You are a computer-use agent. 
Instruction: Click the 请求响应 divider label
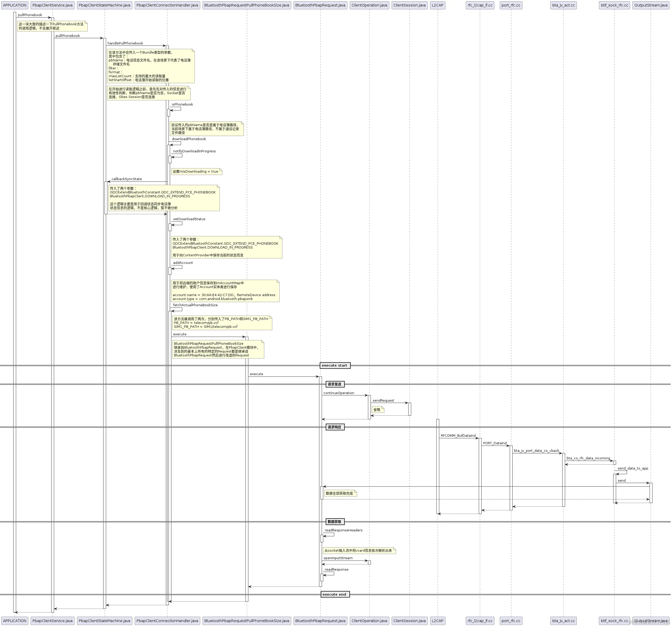click(335, 427)
